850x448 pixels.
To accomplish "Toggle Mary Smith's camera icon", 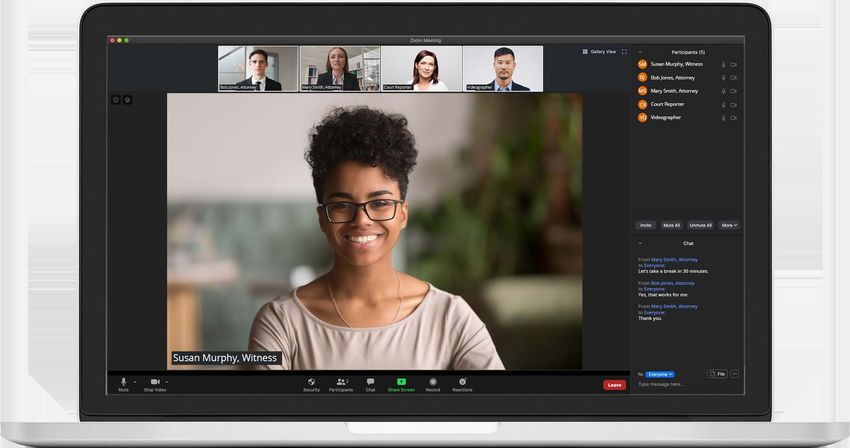I will (x=733, y=91).
